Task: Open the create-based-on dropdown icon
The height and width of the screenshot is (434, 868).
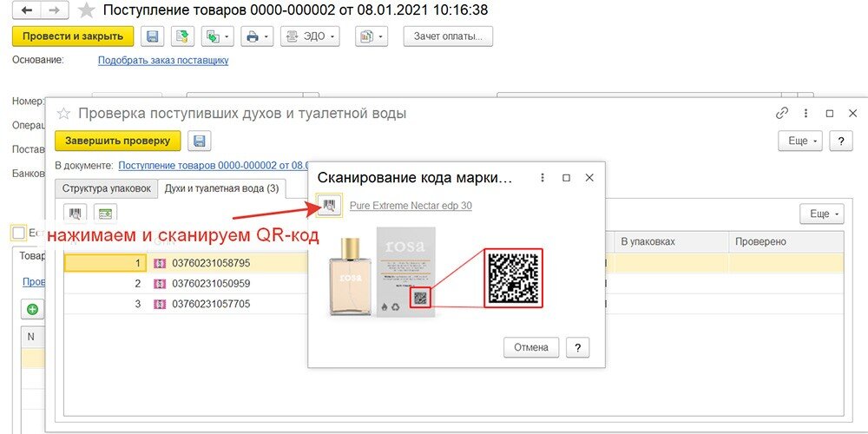Action: (218, 36)
